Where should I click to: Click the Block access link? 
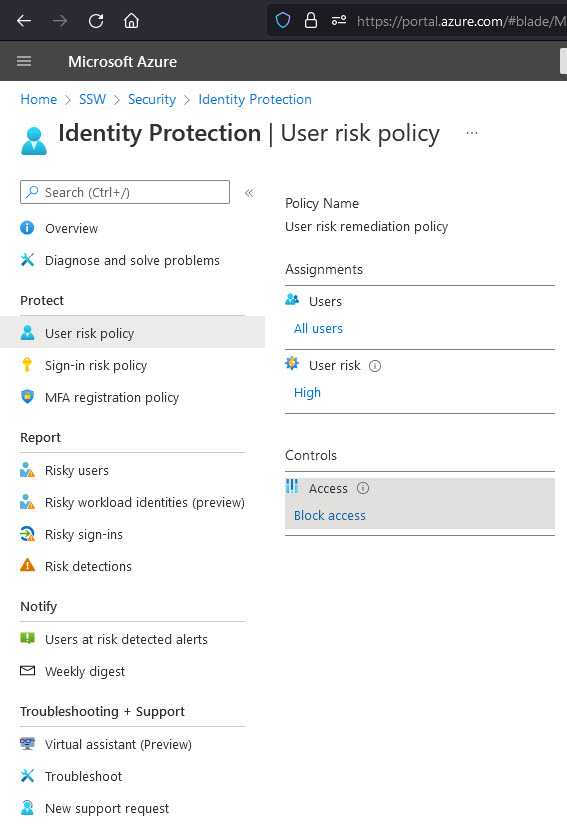(x=330, y=515)
